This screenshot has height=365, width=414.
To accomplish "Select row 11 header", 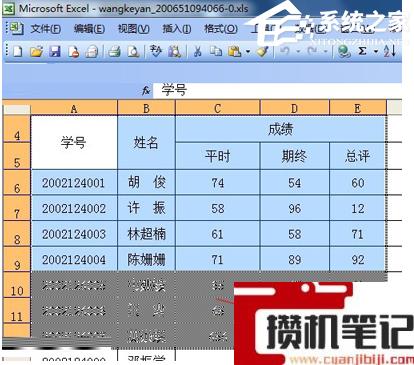I will (17, 311).
